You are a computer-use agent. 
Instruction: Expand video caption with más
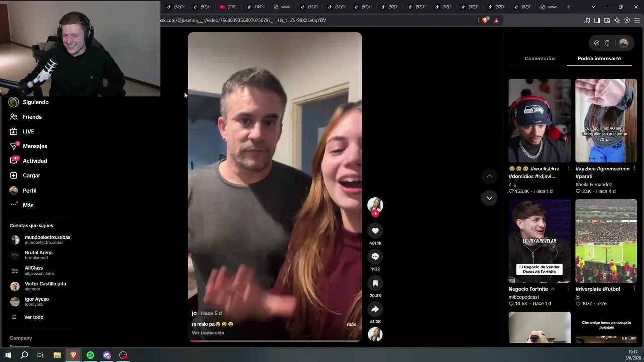pyautogui.click(x=351, y=325)
